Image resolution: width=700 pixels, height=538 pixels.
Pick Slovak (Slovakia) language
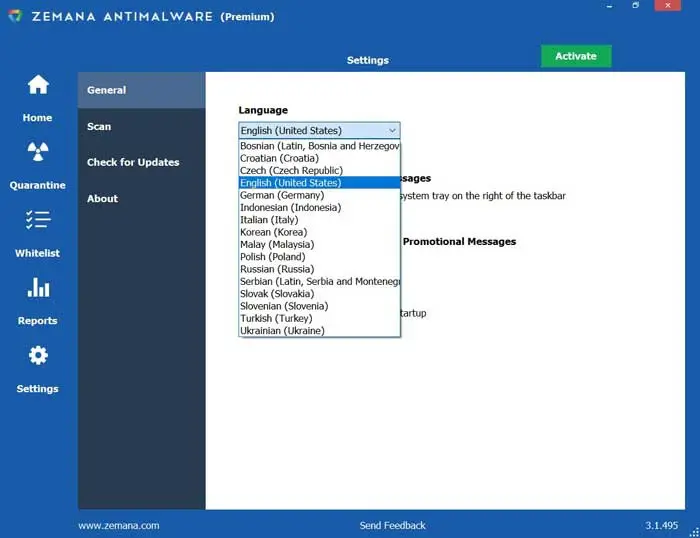[x=320, y=294]
